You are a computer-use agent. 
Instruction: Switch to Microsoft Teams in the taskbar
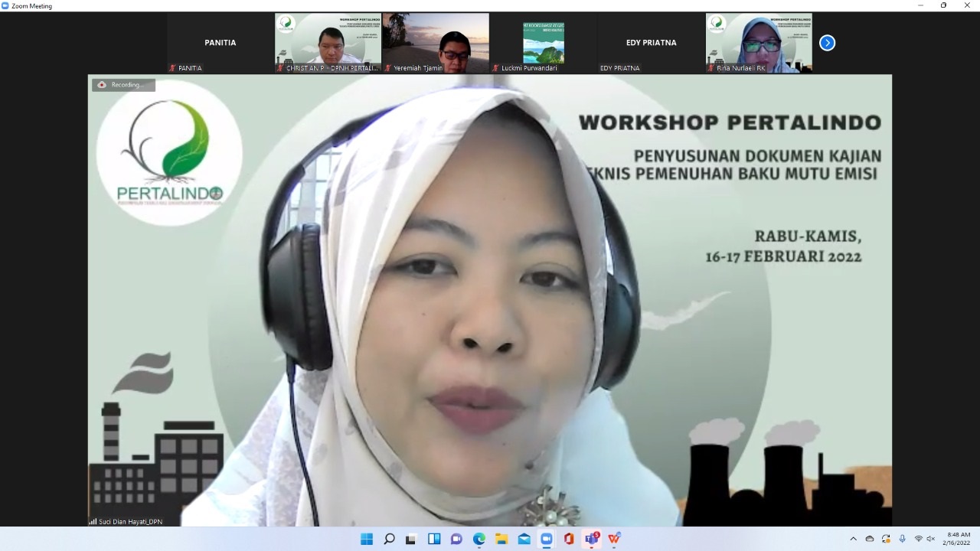point(591,539)
